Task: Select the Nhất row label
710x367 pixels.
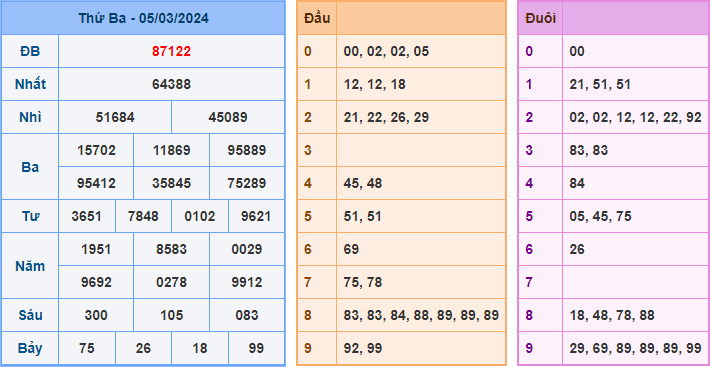Action: click(30, 85)
